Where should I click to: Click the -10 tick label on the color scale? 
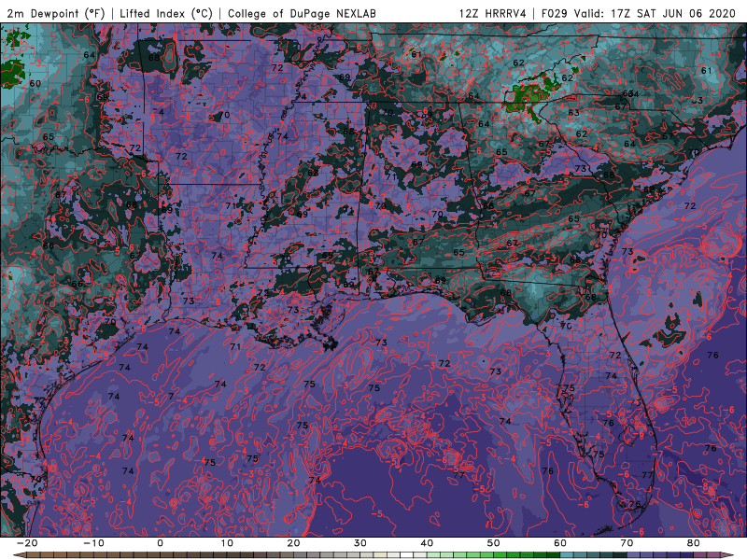(x=93, y=543)
